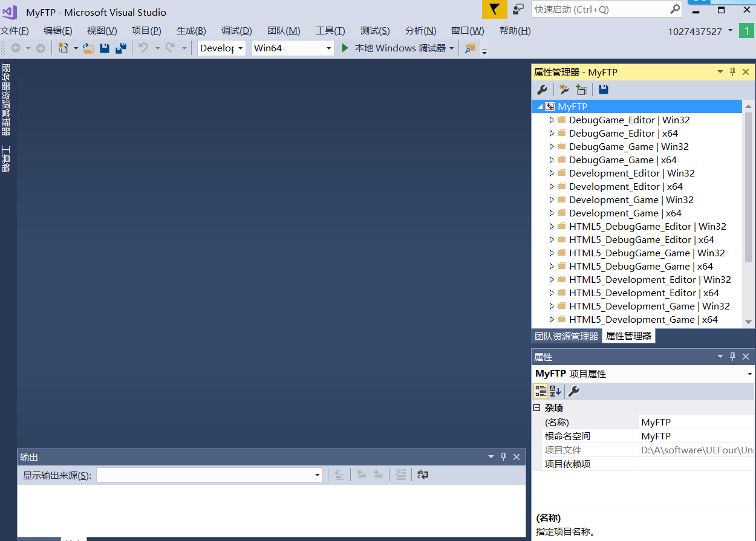The image size is (756, 541).
Task: Open the 文件(F) menu
Action: 15,31
